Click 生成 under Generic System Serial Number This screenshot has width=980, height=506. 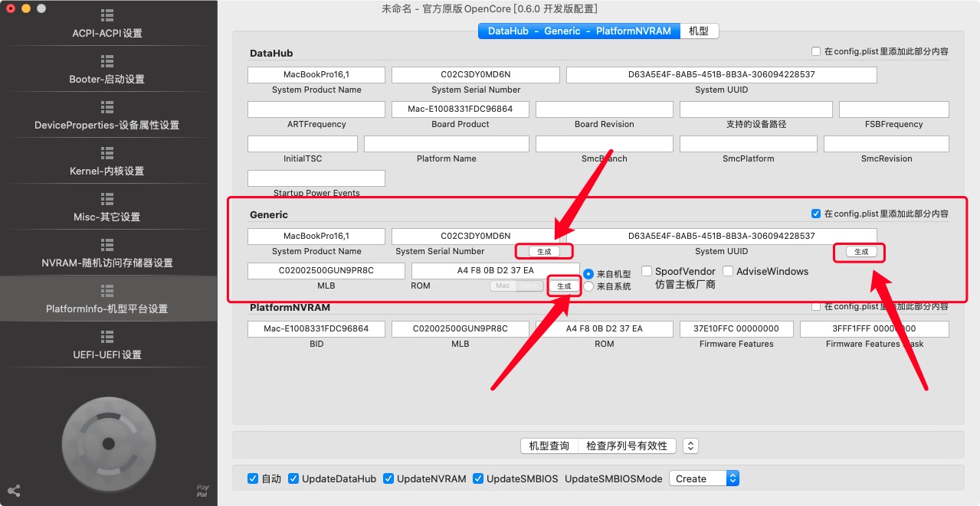click(544, 251)
